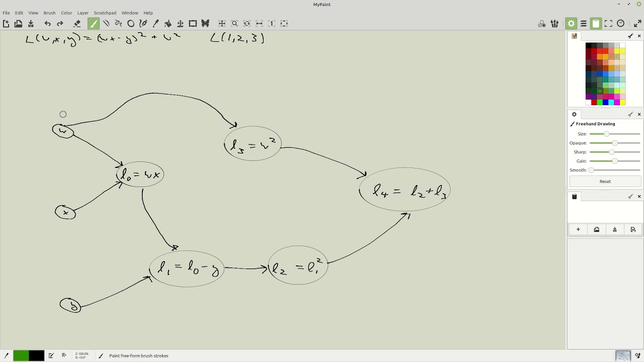644x362 pixels.
Task: Click the green foreground color in footer
Action: [21, 356]
